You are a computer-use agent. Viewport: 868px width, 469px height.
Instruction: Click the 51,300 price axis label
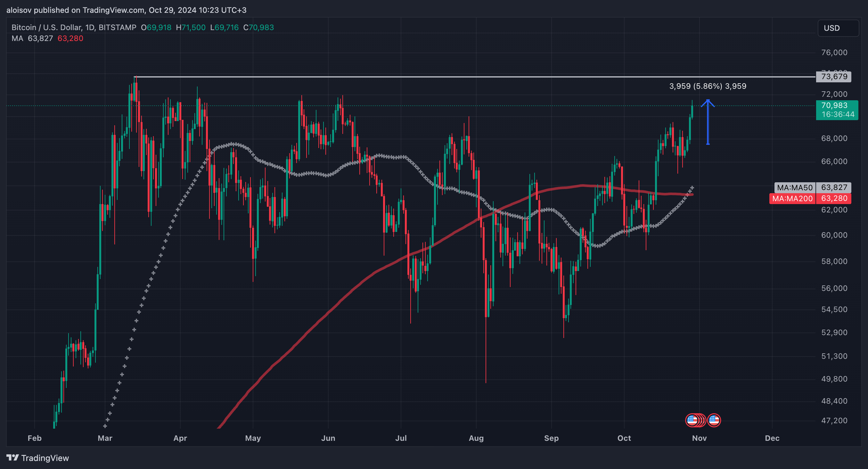[834, 357]
